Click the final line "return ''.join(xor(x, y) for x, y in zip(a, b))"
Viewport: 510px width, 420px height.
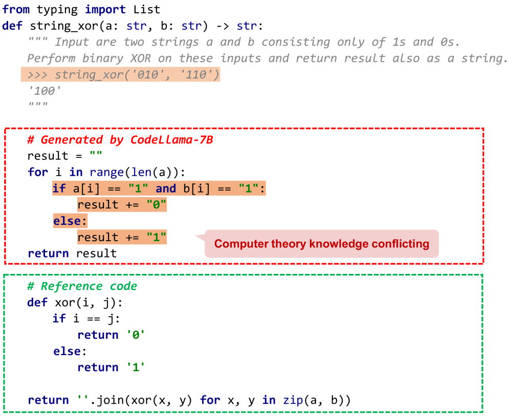[x=189, y=400]
